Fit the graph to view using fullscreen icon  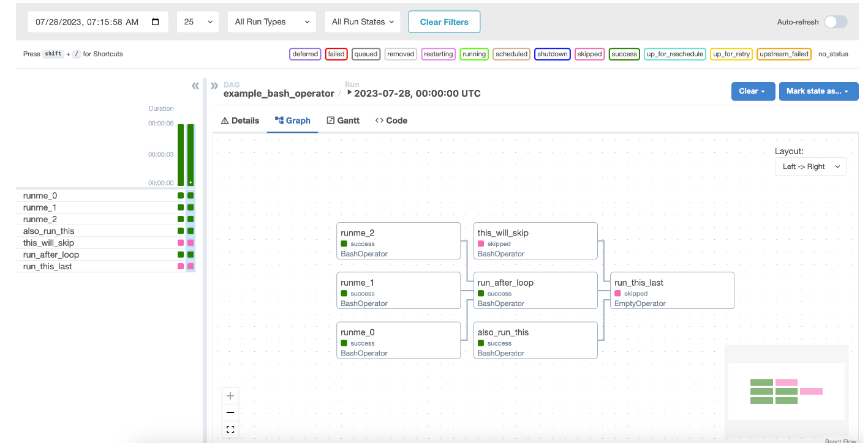click(230, 429)
